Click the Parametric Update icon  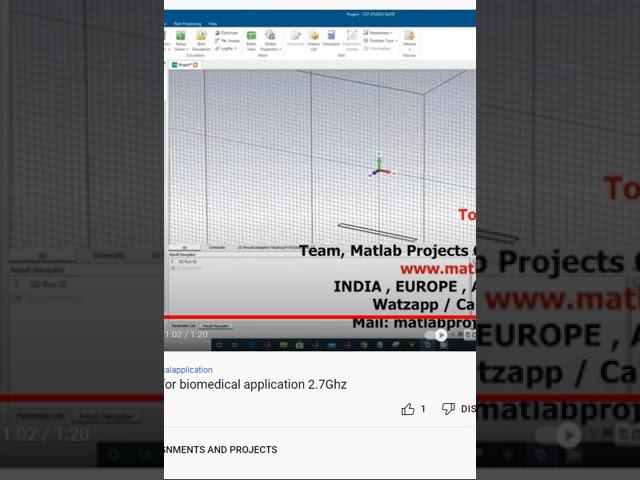351,41
